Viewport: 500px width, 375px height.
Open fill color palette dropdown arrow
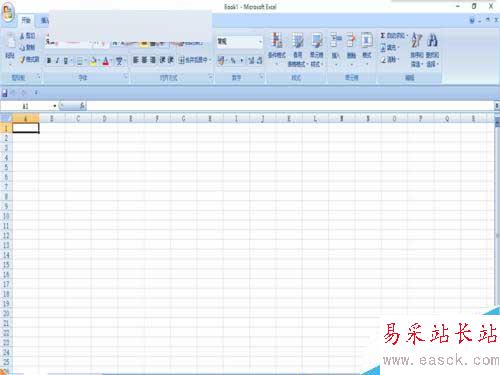tap(99, 61)
